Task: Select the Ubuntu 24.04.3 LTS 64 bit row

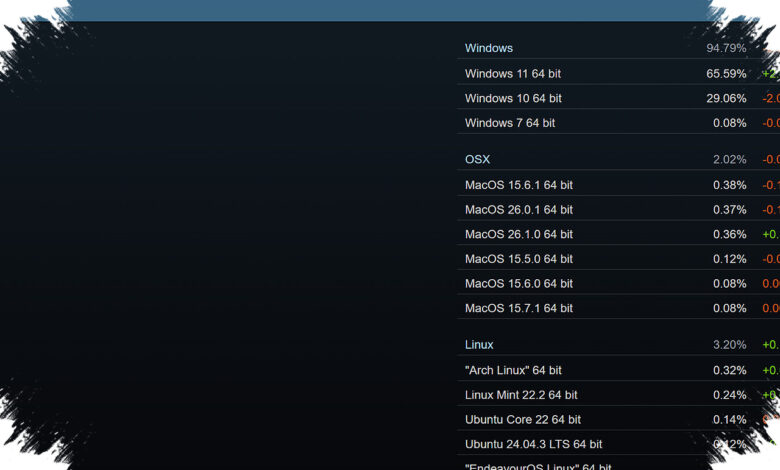Action: (x=618, y=444)
